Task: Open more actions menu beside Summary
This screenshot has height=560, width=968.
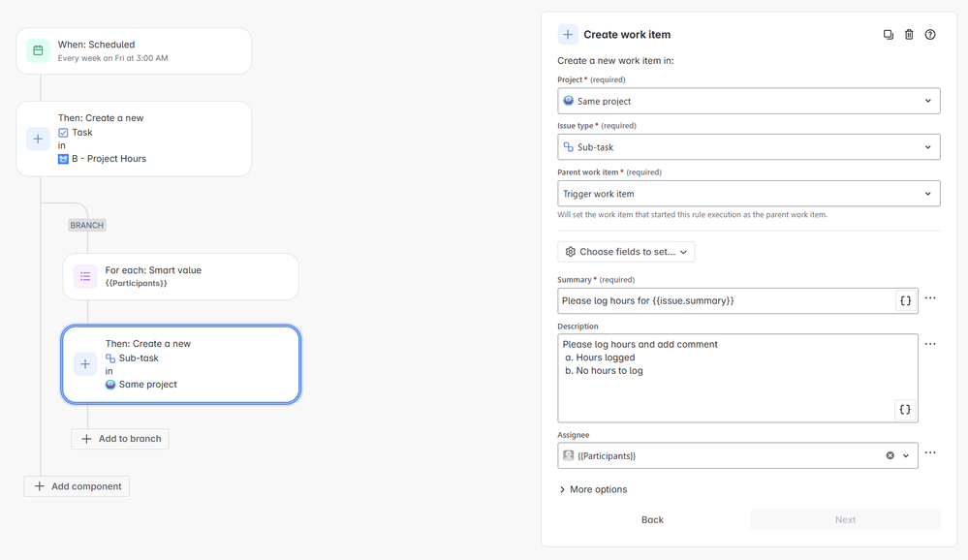Action: click(930, 298)
